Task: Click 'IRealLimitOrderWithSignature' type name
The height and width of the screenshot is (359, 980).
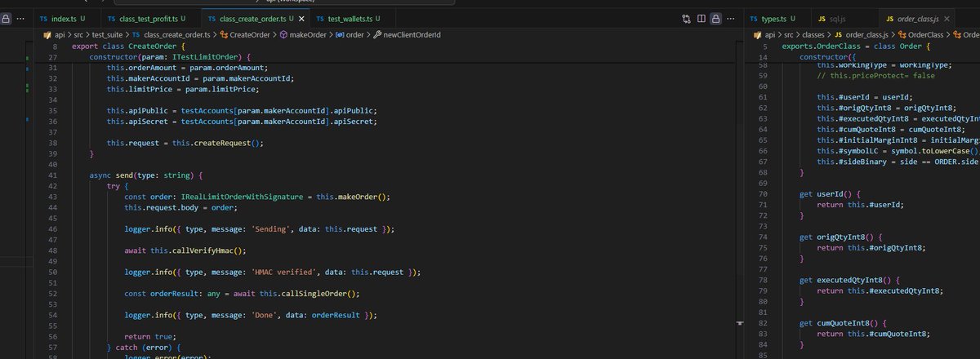Action: 241,197
